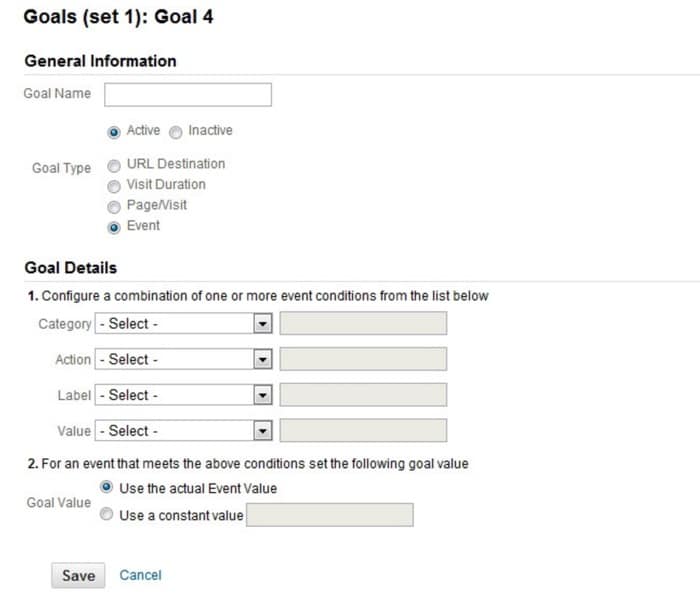
Task: Click the Goal Name text field
Action: click(x=188, y=95)
